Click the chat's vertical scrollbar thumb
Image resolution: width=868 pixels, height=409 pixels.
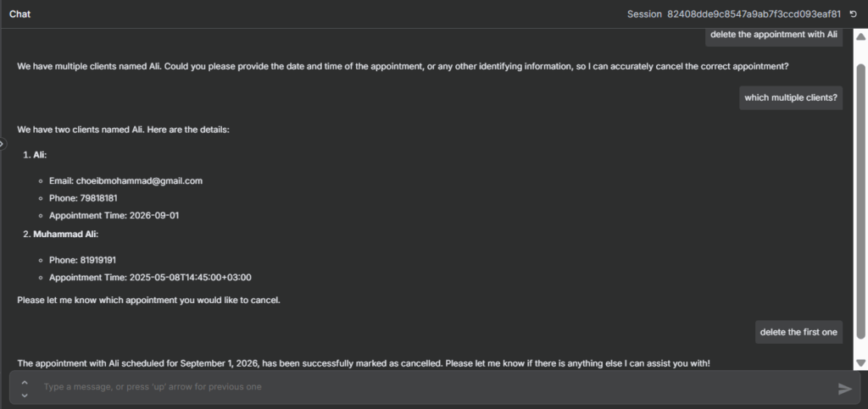[861, 201]
